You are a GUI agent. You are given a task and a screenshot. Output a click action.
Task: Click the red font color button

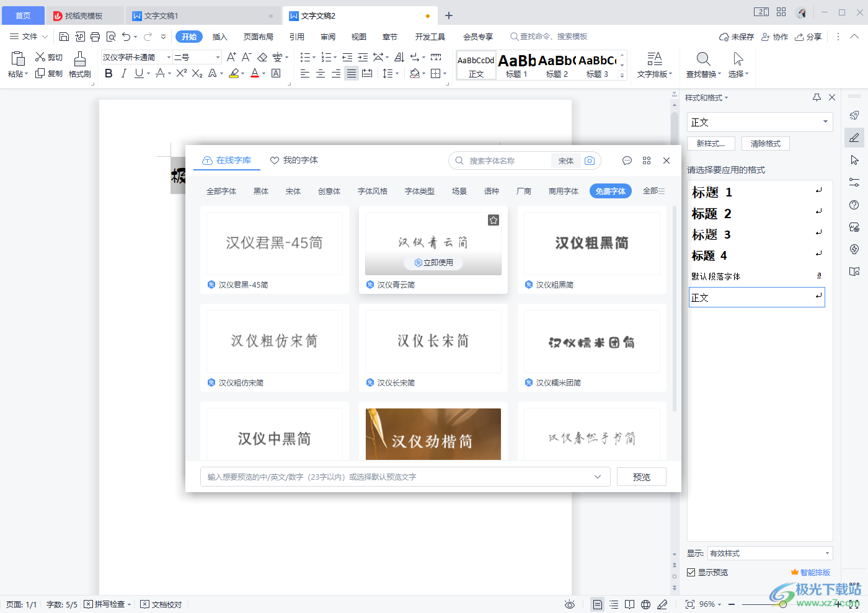tap(255, 73)
